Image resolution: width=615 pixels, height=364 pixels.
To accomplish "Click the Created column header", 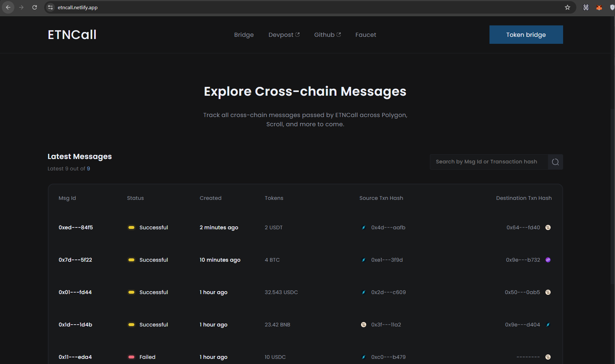I will pyautogui.click(x=211, y=198).
